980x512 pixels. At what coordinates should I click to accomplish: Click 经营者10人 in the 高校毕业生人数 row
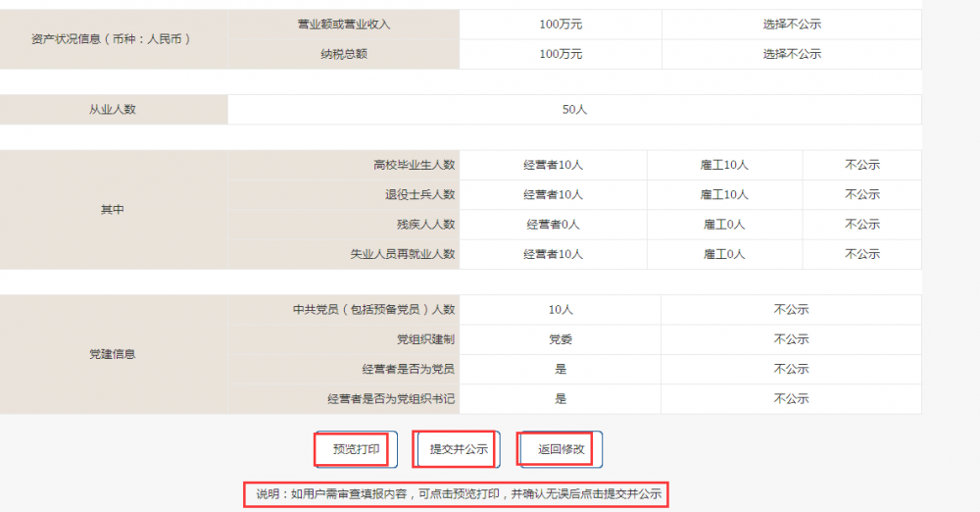click(553, 165)
